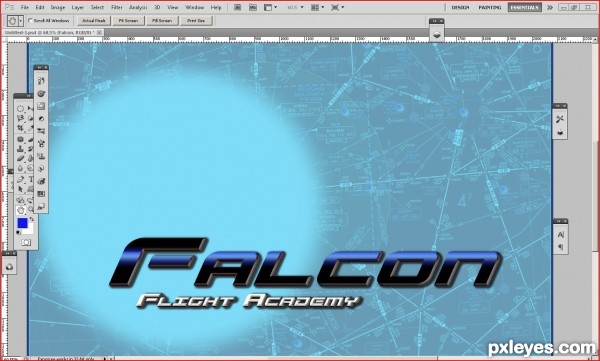Select the Spot Healing Brush tool
The width and height of the screenshot is (600, 361).
click(x=20, y=139)
